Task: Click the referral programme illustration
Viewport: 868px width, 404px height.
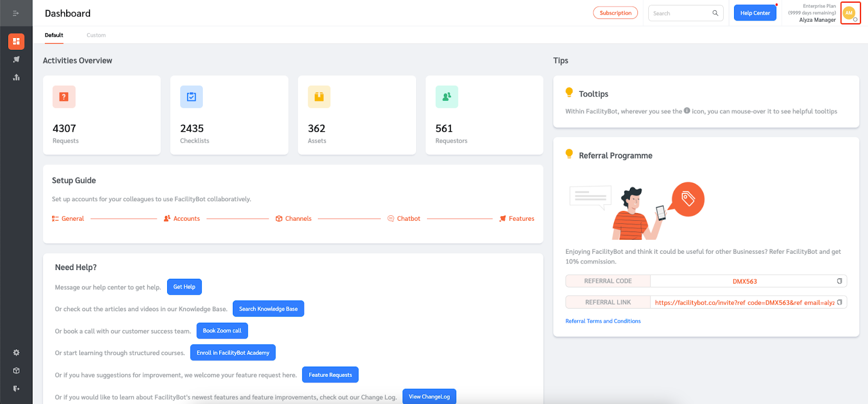Action: [636, 211]
